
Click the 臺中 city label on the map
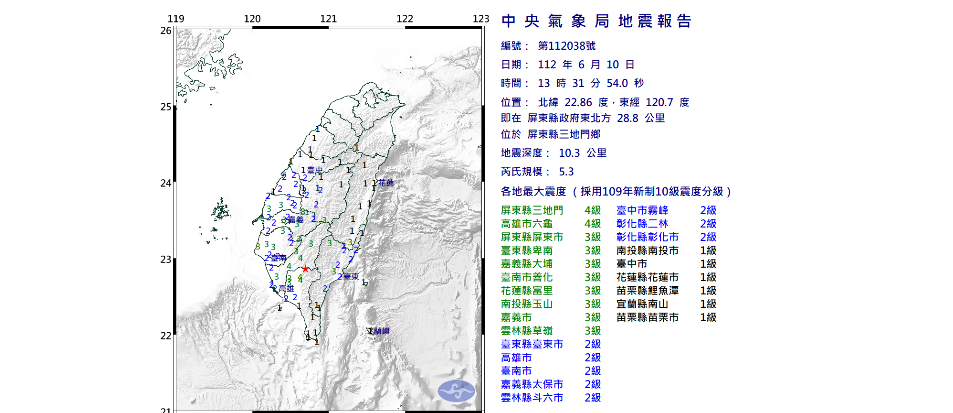pyautogui.click(x=314, y=171)
